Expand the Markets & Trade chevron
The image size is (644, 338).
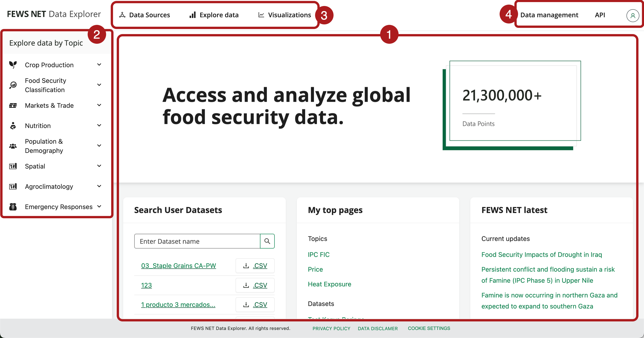(x=99, y=105)
